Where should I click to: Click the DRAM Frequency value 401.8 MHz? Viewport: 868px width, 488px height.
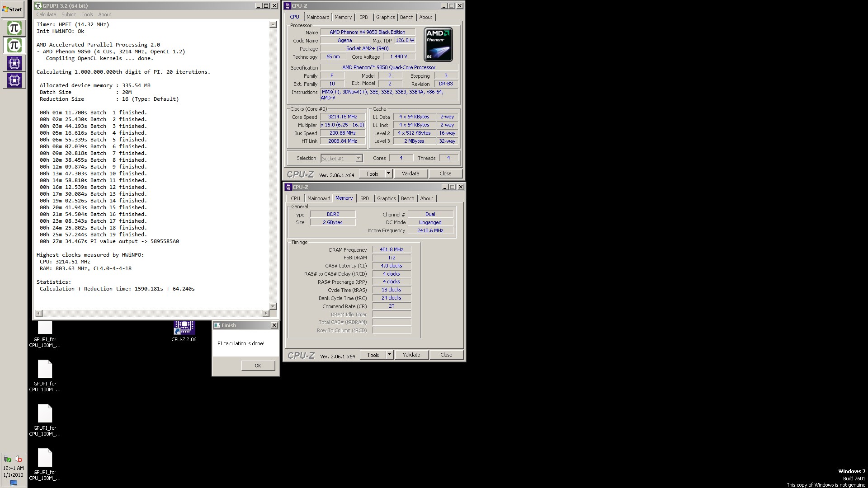point(392,249)
